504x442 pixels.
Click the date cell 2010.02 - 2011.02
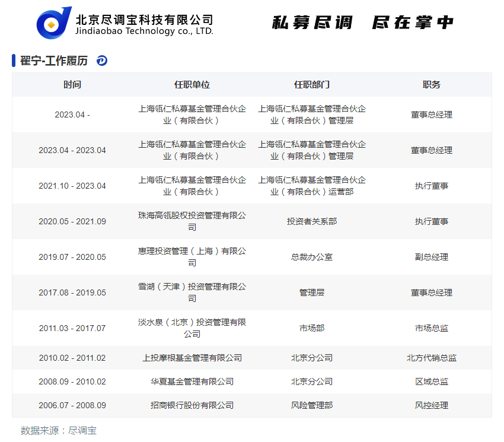72,358
